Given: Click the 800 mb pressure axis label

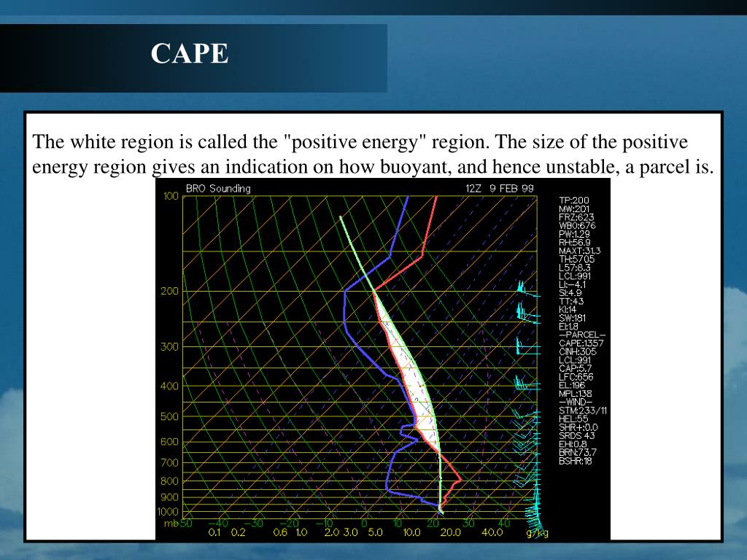Looking at the screenshot, I should (x=169, y=481).
